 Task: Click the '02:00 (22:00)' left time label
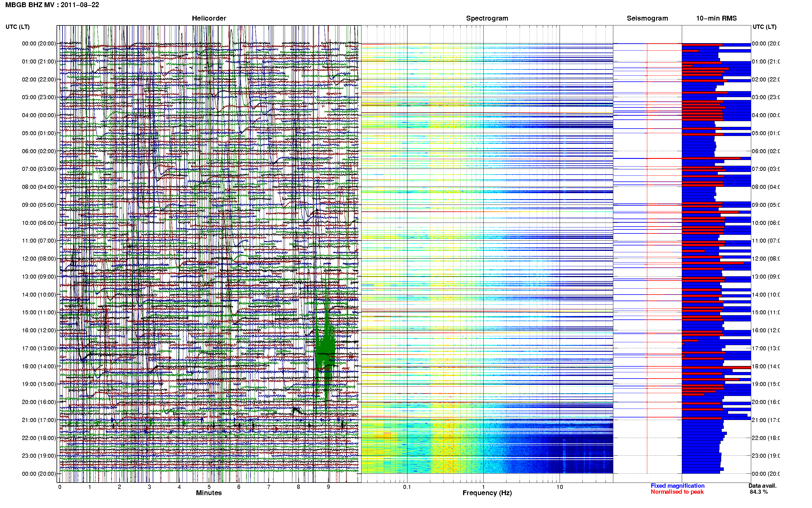coord(39,79)
